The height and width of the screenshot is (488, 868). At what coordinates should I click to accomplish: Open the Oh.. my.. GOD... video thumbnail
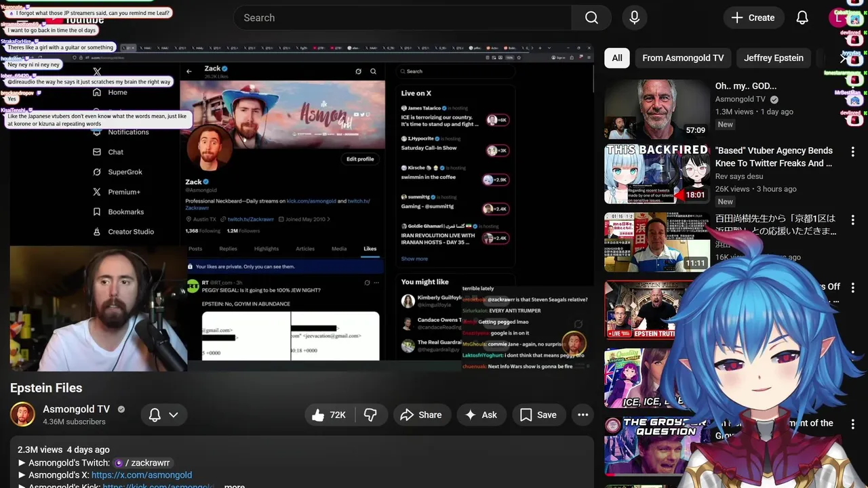point(657,109)
